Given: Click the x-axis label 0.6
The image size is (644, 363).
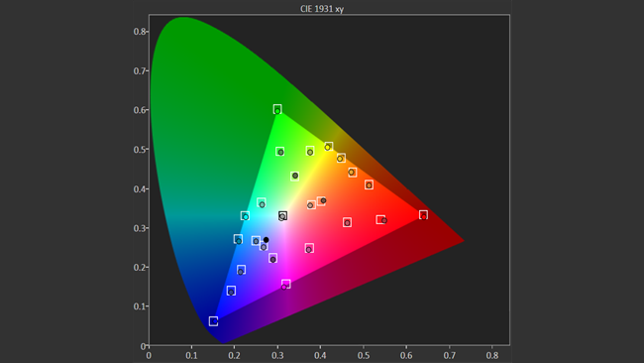Looking at the screenshot, I should 406,355.
